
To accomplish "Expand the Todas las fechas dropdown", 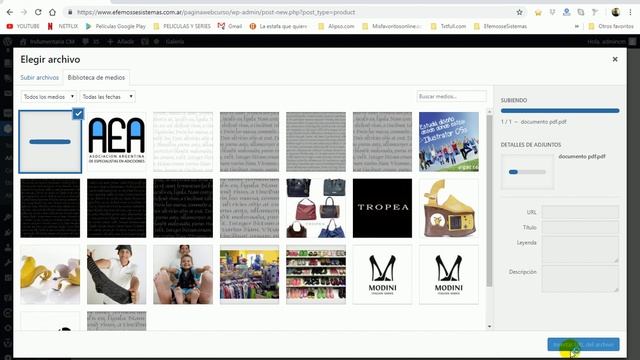I will click(107, 97).
